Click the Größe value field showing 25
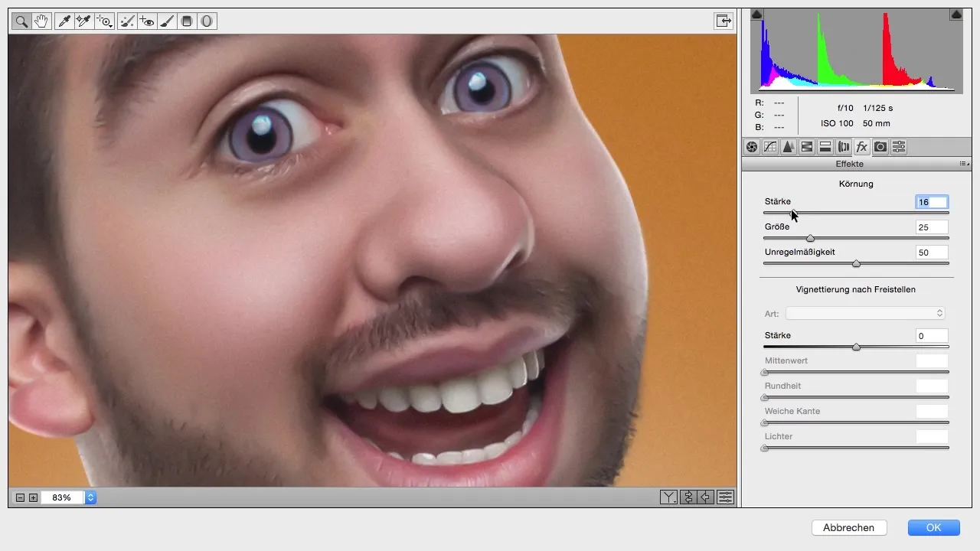980x551 pixels. 932,227
